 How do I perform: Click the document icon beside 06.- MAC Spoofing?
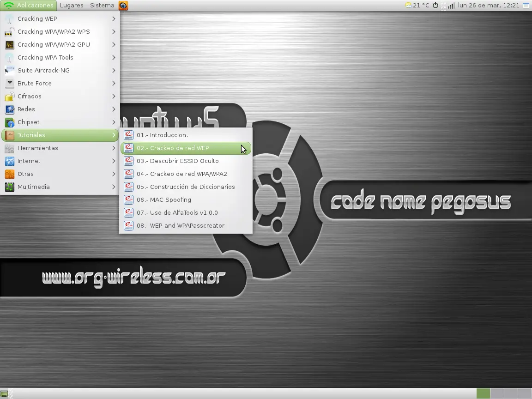tap(128, 199)
